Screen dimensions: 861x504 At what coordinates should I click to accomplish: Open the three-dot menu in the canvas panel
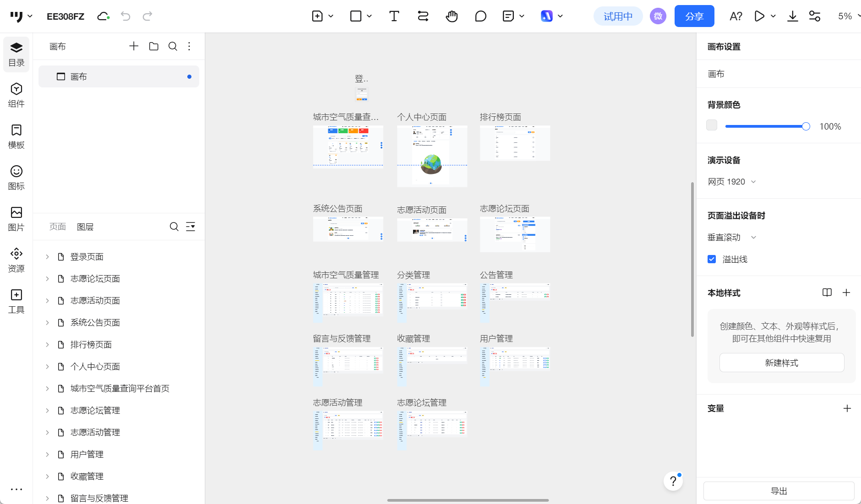pyautogui.click(x=189, y=46)
